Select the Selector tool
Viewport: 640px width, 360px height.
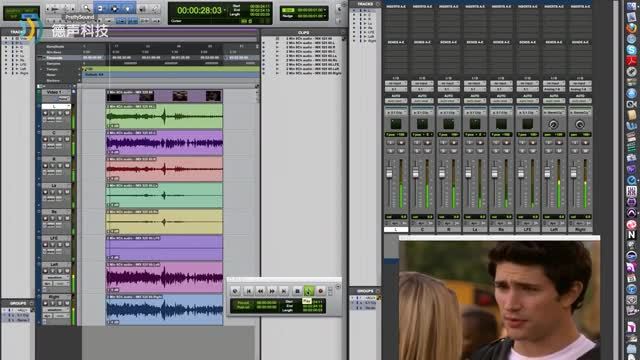tap(115, 9)
